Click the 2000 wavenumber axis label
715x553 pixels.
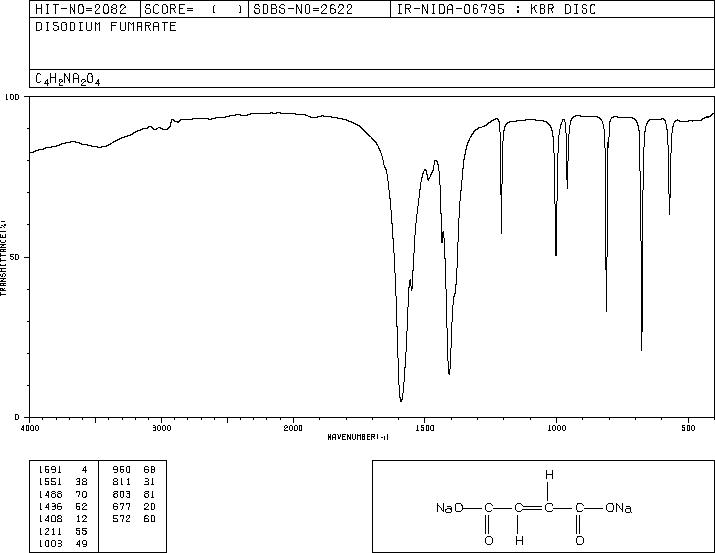click(293, 428)
